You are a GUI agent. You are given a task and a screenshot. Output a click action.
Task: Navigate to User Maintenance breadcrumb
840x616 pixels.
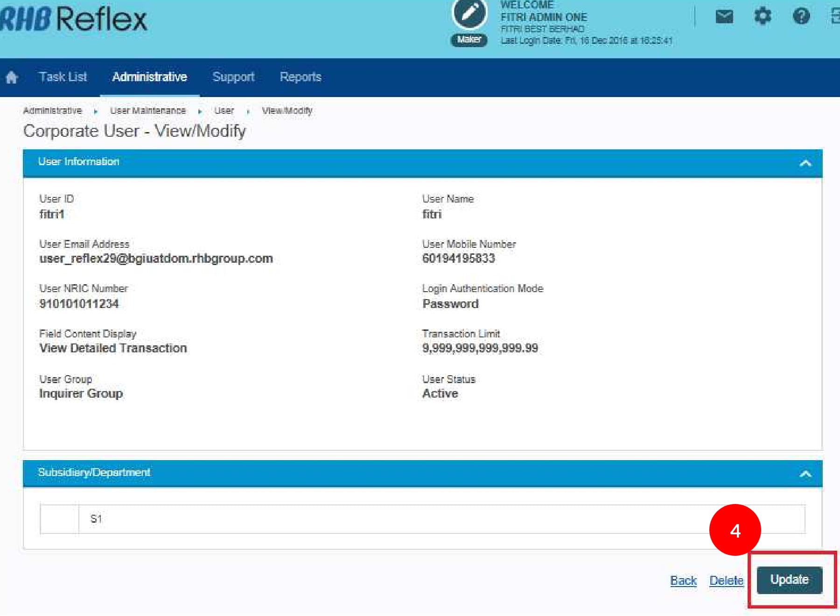pyautogui.click(x=148, y=111)
